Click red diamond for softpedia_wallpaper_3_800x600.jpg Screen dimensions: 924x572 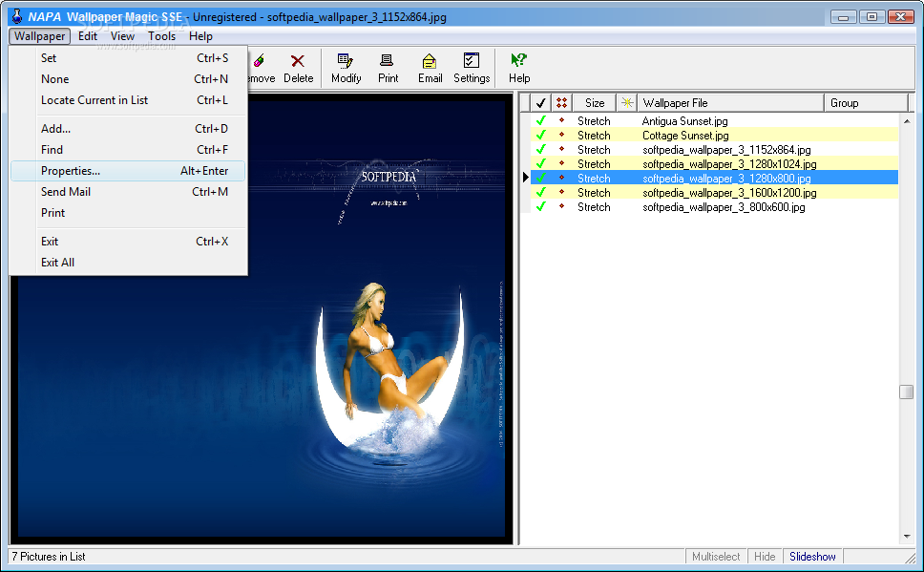561,206
